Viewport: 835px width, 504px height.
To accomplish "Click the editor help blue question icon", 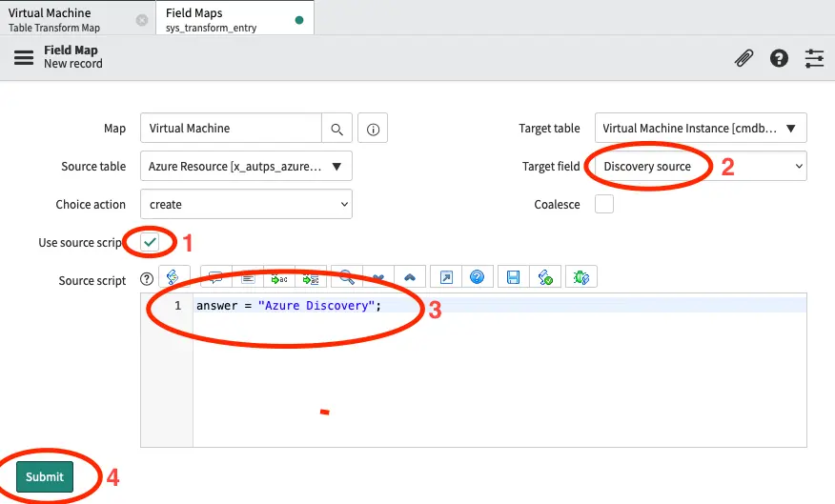I will point(477,277).
